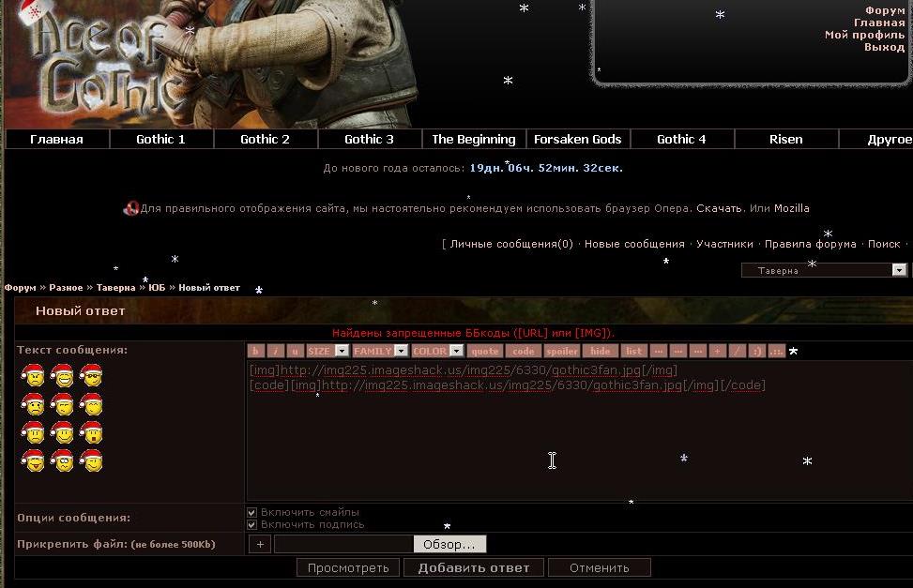Insert a hide BBcode tag
The height and width of the screenshot is (588, 913).
click(601, 351)
